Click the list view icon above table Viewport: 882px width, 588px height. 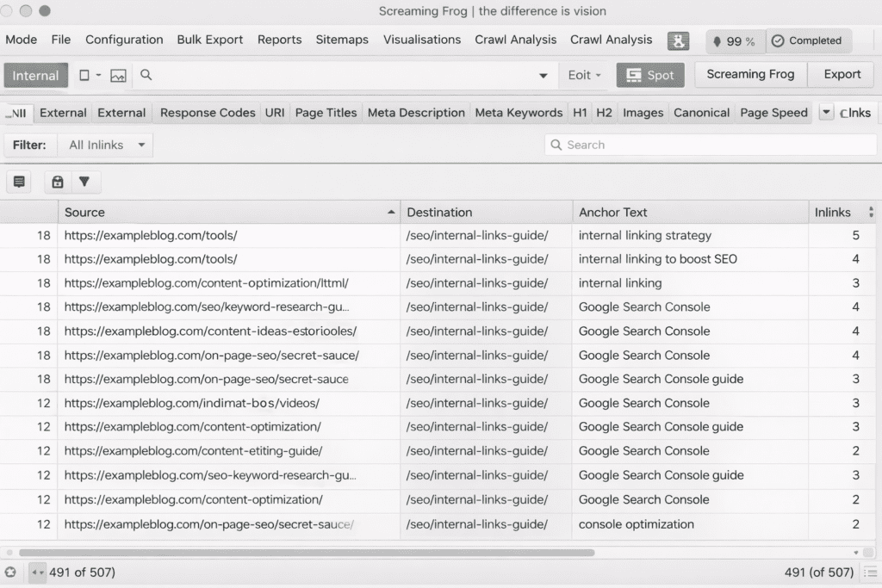19,182
